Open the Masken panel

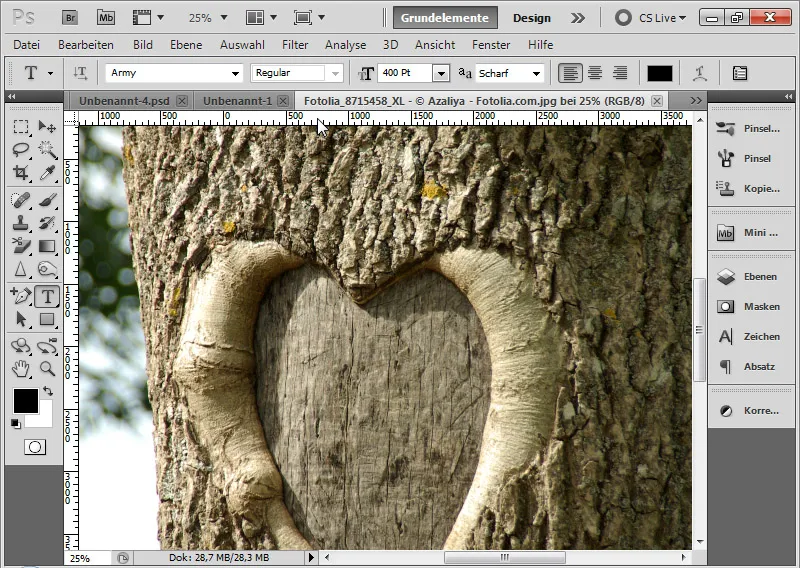[x=751, y=307]
